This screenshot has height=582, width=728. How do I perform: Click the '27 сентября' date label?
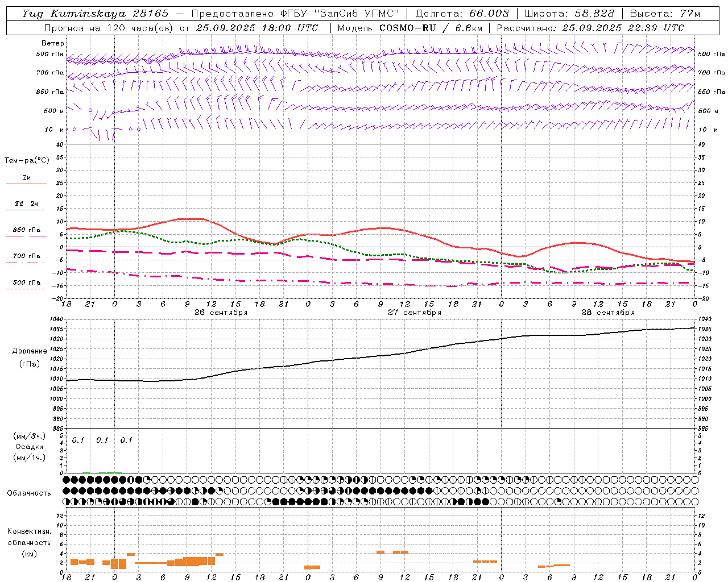coord(415,313)
